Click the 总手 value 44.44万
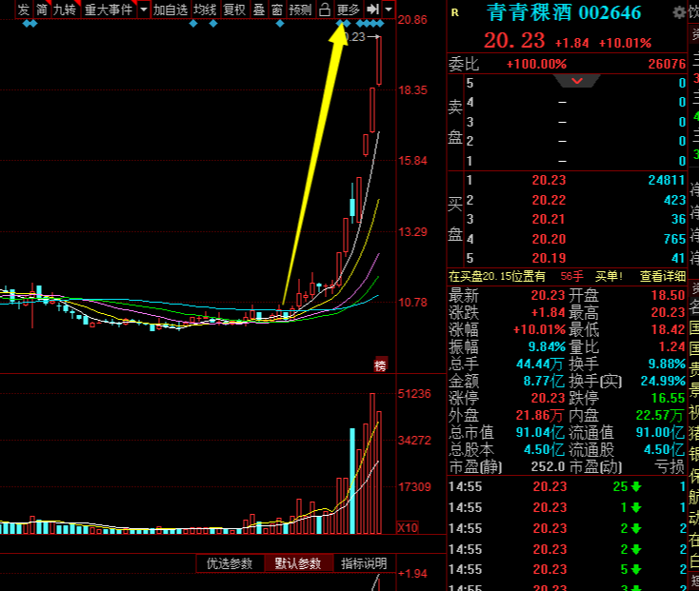 coord(540,364)
